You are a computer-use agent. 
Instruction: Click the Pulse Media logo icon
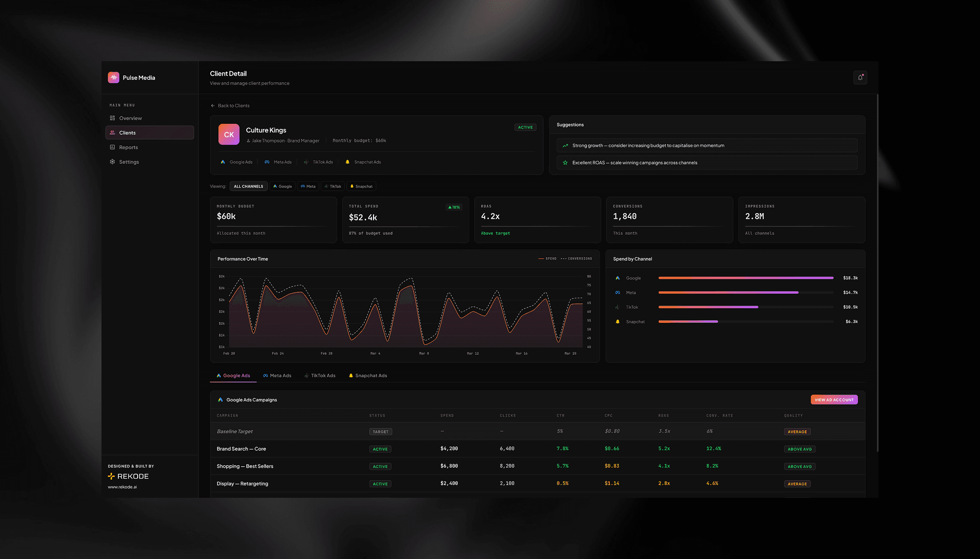[x=113, y=78]
